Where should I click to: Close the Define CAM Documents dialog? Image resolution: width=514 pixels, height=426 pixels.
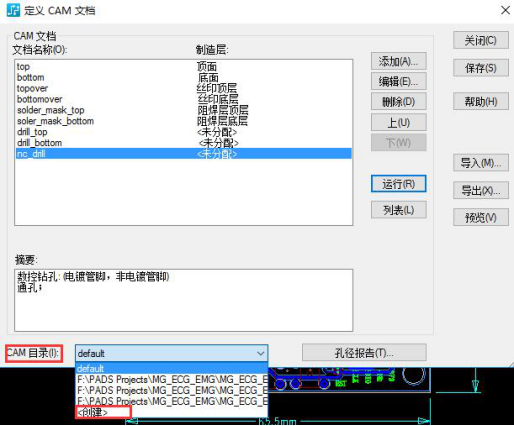pos(505,10)
